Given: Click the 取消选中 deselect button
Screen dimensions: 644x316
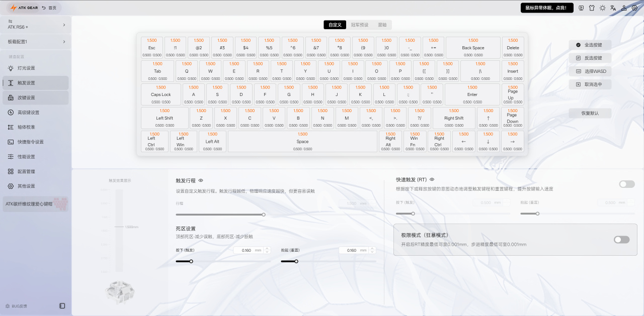Looking at the screenshot, I should 590,84.
